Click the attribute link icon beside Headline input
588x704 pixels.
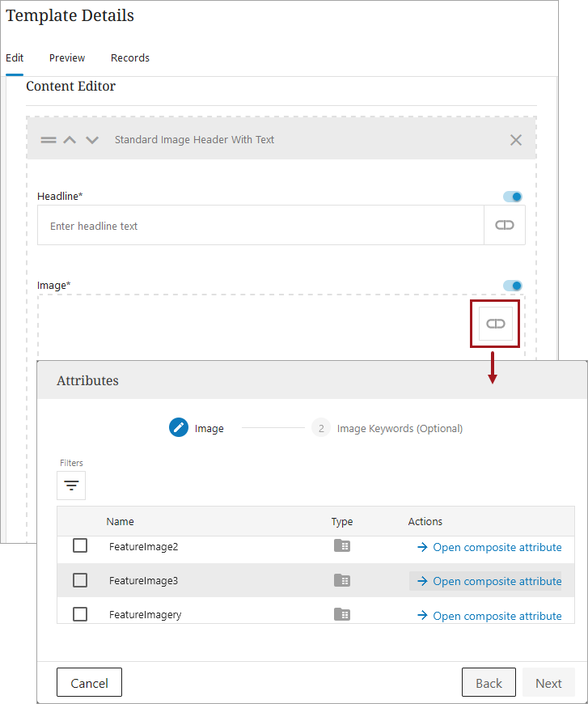[504, 225]
